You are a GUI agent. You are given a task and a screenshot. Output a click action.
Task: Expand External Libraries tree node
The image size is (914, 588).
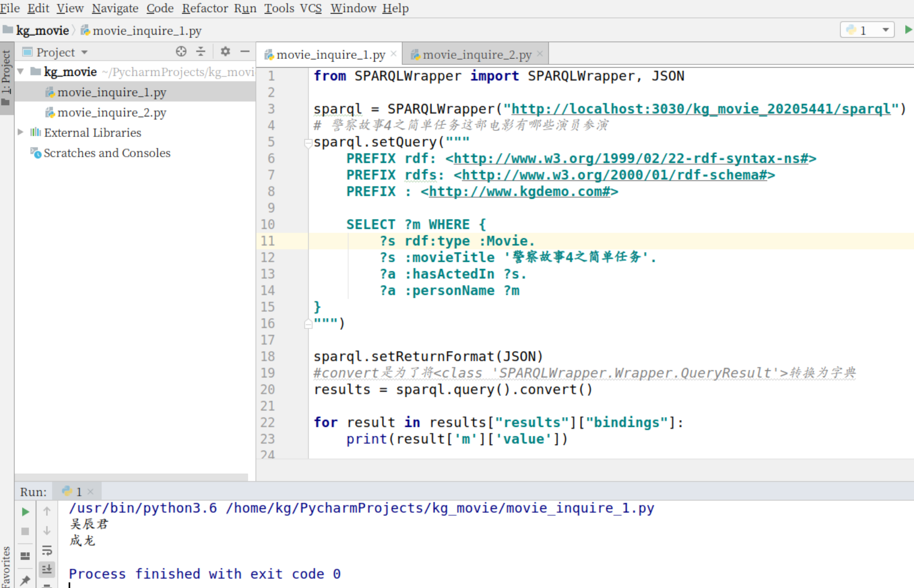pyautogui.click(x=20, y=132)
